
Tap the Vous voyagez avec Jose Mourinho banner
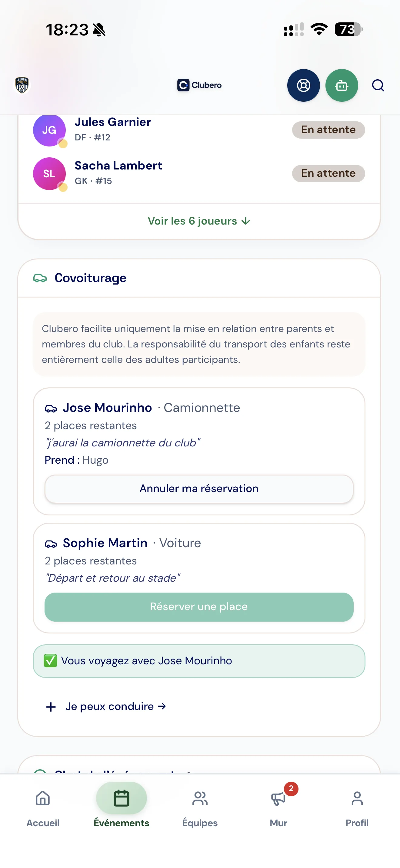[x=199, y=661]
